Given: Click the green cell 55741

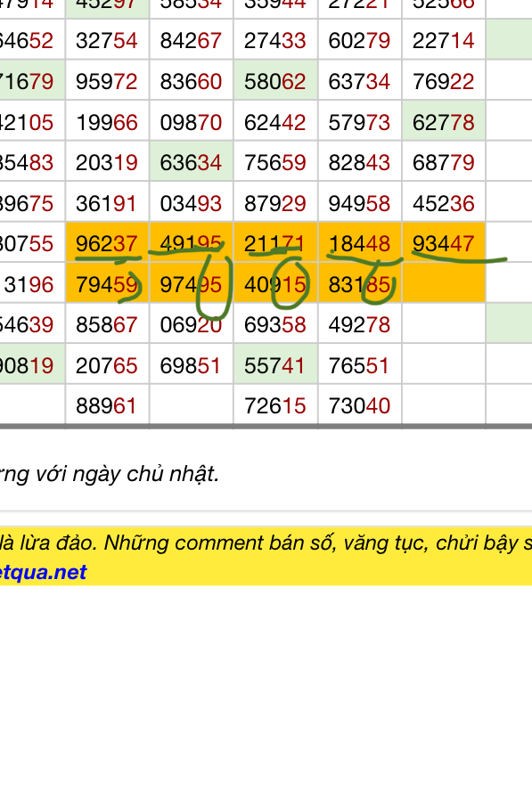Looking at the screenshot, I should (275, 364).
